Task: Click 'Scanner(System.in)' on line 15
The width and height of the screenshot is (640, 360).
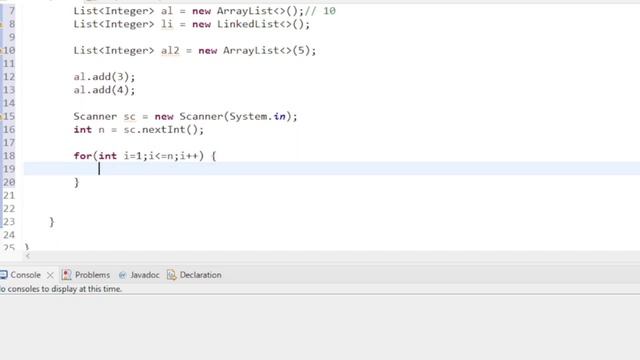Action: pyautogui.click(x=236, y=116)
